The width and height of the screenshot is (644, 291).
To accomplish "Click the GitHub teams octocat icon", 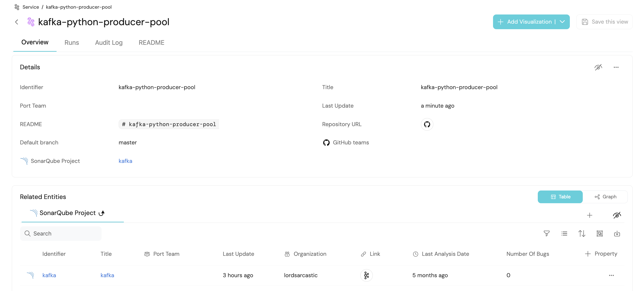I will (x=326, y=143).
